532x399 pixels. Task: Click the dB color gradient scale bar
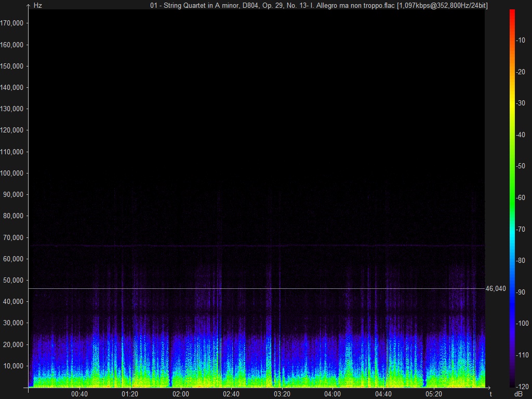(512, 198)
